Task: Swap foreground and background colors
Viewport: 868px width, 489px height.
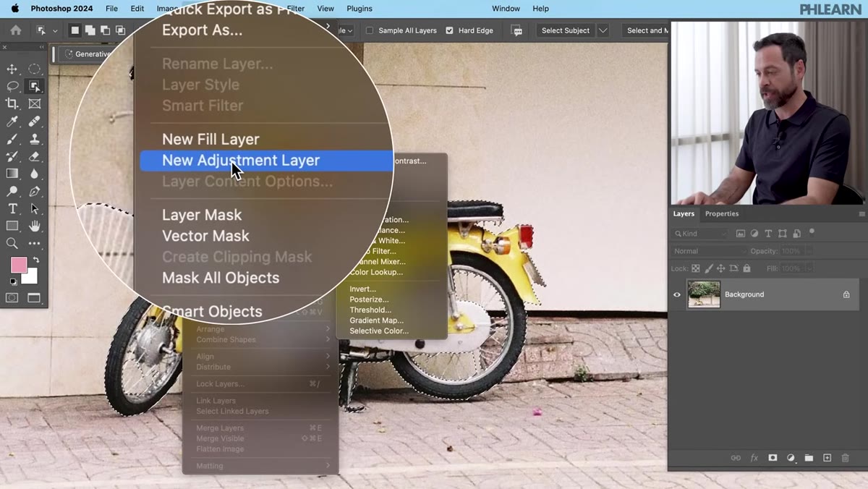Action: pyautogui.click(x=35, y=260)
